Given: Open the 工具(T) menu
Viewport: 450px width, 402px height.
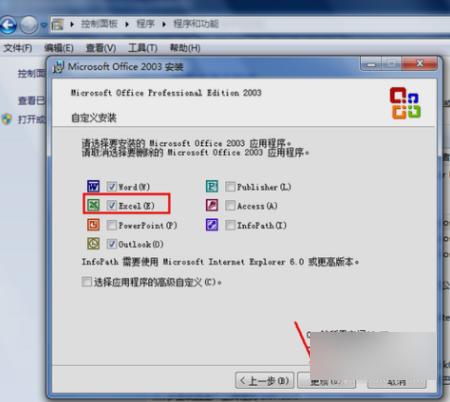Looking at the screenshot, I should point(143,48).
